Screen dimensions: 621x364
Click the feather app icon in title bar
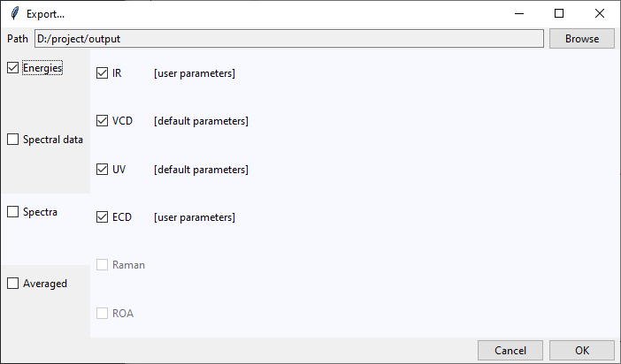(15, 13)
